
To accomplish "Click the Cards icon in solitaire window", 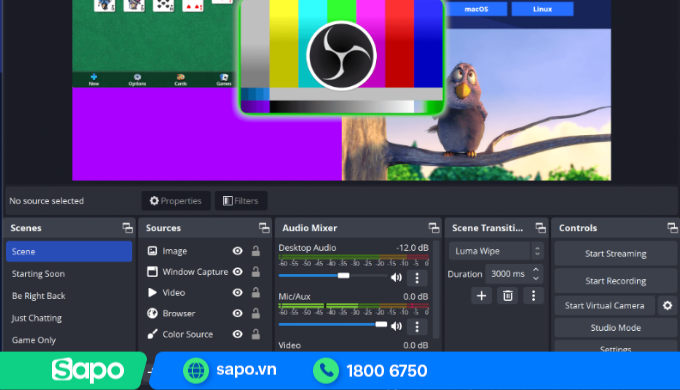I will [180, 79].
